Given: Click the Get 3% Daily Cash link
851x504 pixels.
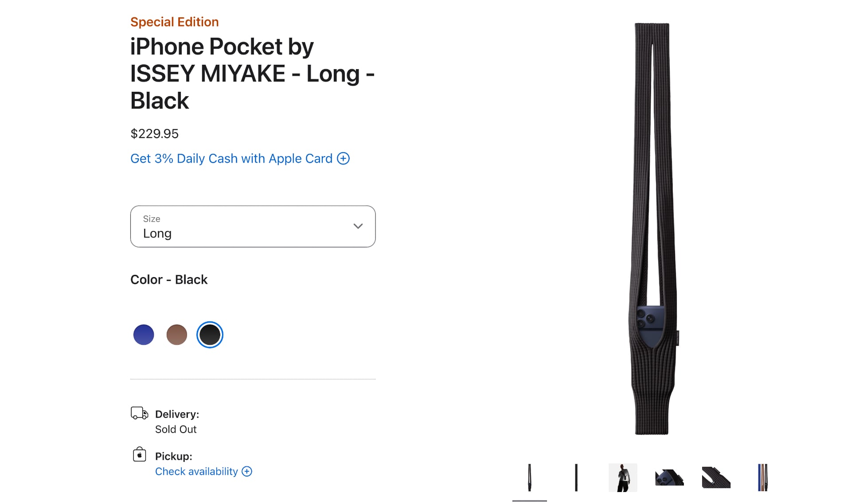Looking at the screenshot, I should click(x=231, y=158).
